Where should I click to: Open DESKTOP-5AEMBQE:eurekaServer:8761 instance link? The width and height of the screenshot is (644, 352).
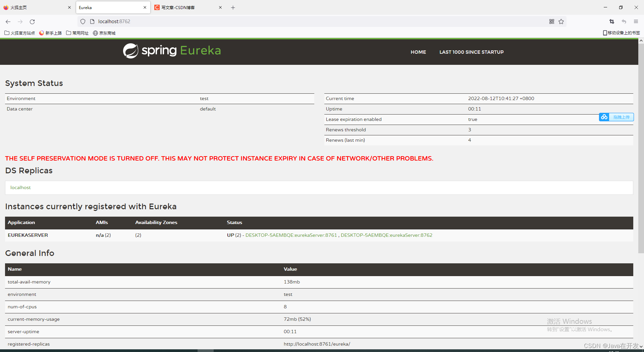pos(291,235)
